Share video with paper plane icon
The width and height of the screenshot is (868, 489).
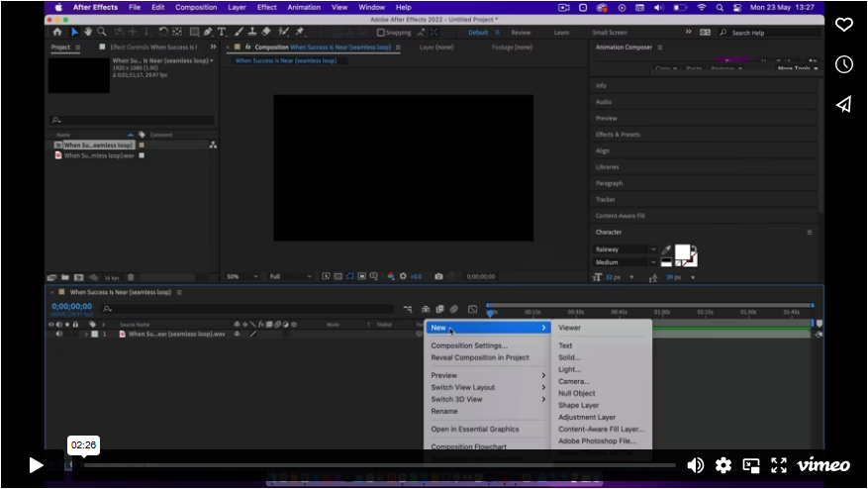(x=843, y=104)
